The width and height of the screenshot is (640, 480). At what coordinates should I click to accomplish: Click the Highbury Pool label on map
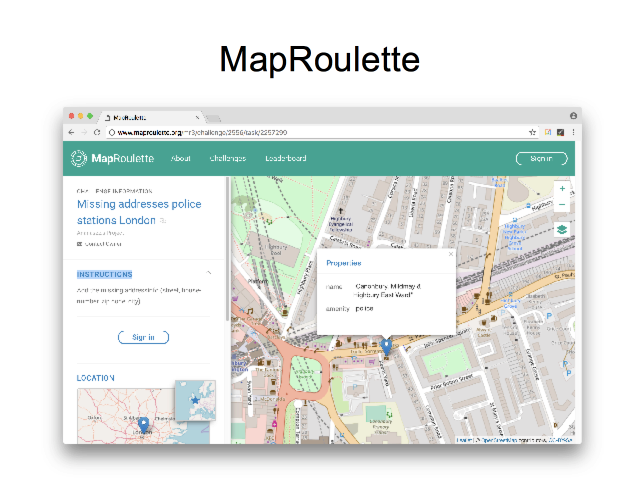[276, 250]
